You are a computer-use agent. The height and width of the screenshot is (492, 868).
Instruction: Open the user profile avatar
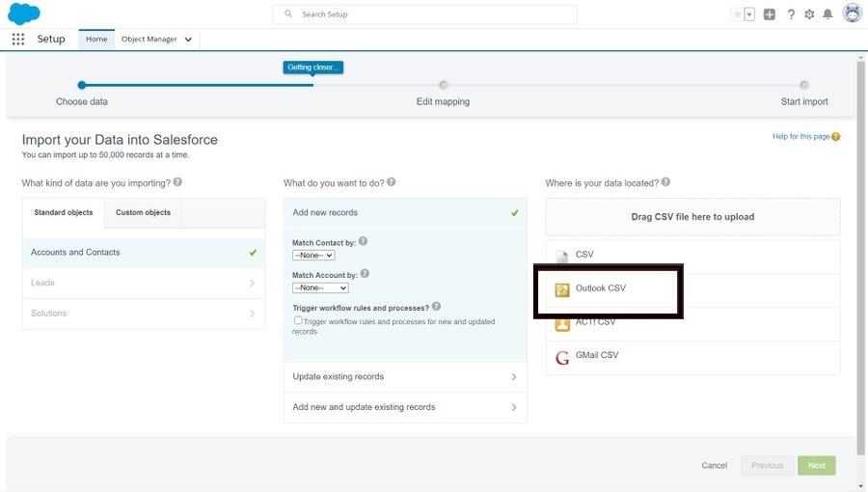coord(852,14)
